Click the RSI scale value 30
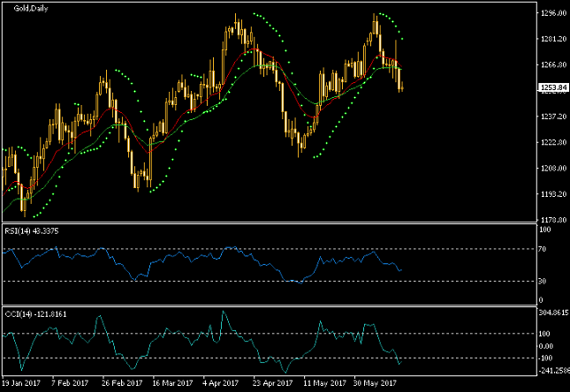Screen dimensions: 570x392 542,281
